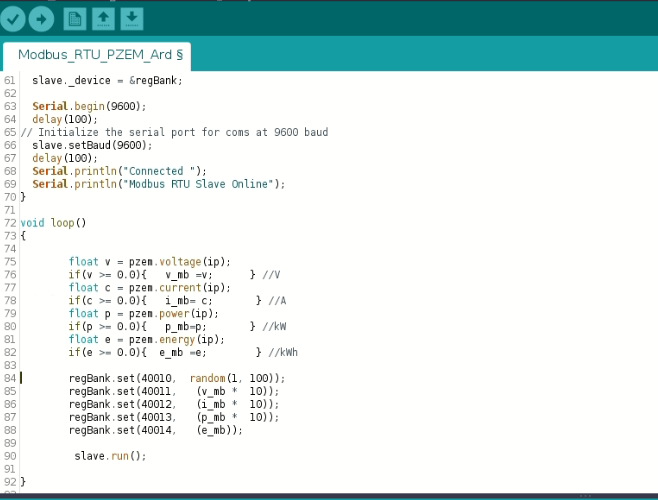Viewport: 658px width, 500px height.
Task: Create a new sketch with New icon
Action: 75,19
